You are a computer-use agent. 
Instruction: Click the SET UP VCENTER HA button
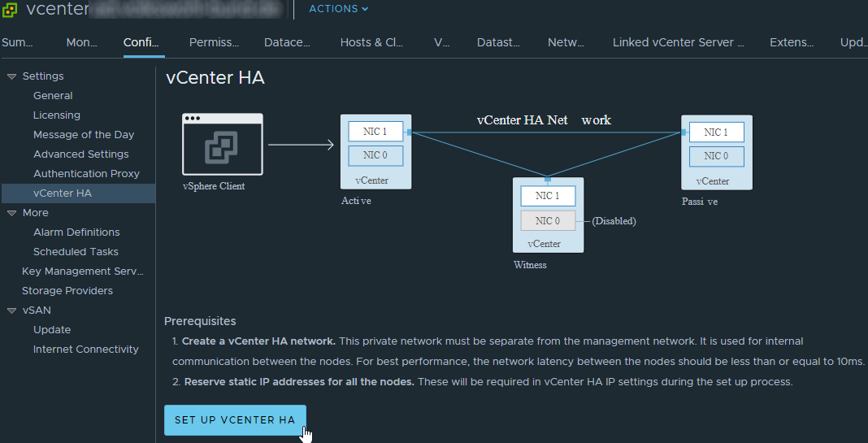[235, 420]
